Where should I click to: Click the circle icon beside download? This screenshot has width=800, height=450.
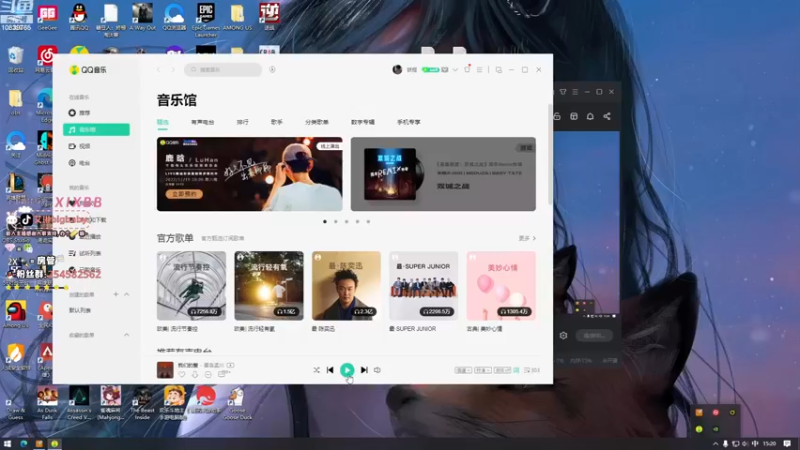coord(208,375)
